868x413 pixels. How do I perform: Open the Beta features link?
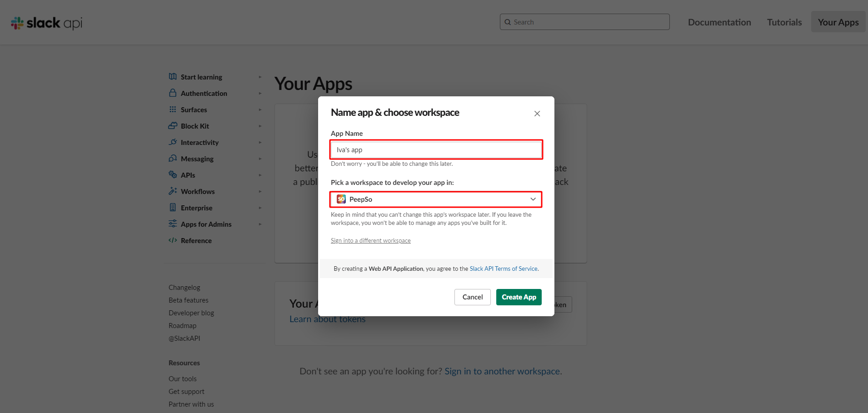pyautogui.click(x=189, y=300)
